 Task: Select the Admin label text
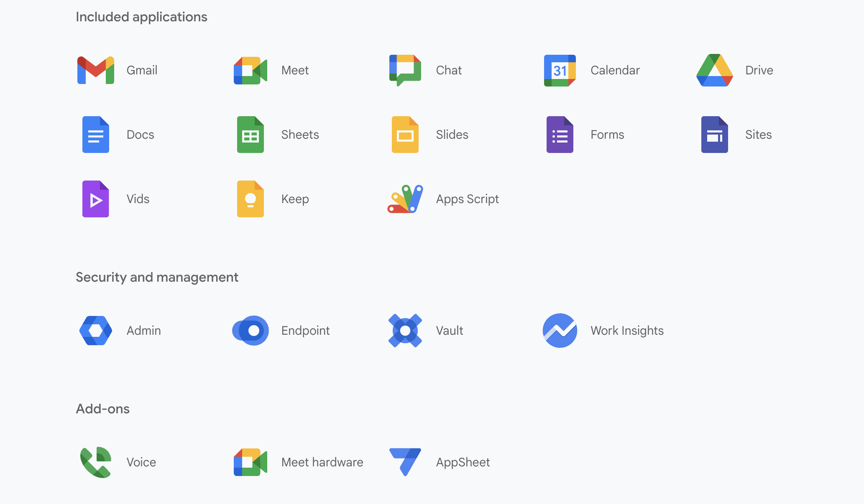click(x=144, y=331)
